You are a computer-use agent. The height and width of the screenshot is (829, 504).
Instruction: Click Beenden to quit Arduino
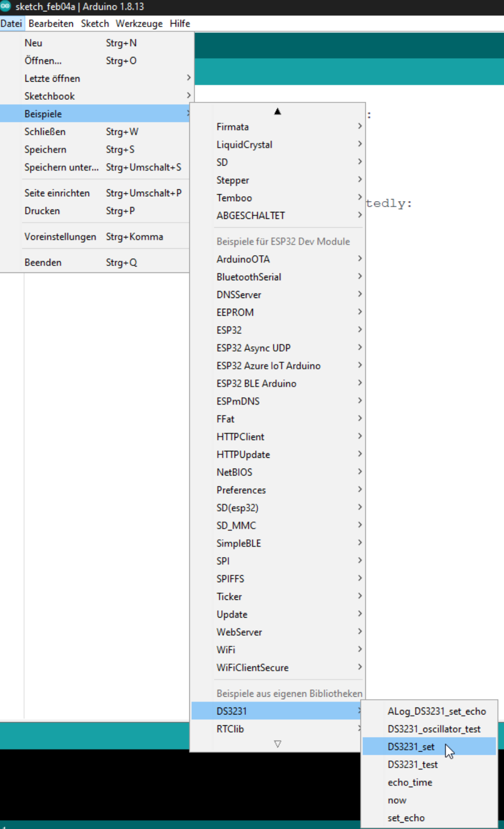[x=43, y=263]
